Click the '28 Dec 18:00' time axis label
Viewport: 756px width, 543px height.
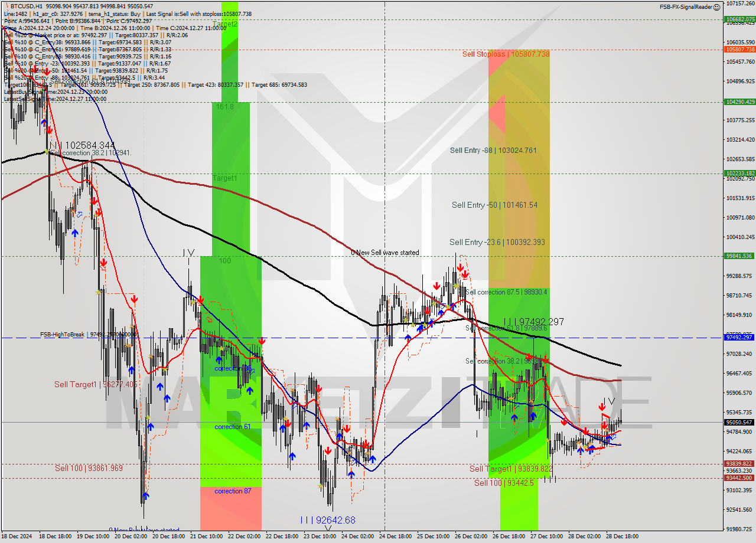(x=623, y=537)
